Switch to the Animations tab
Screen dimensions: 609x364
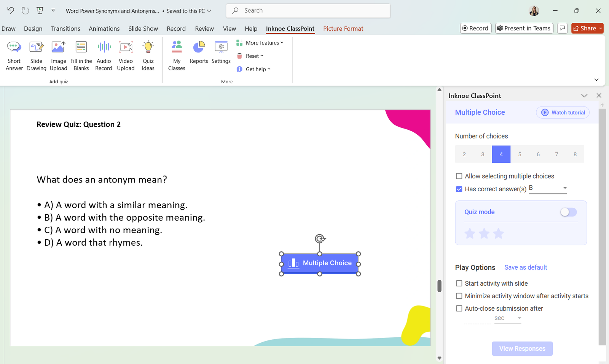104,29
